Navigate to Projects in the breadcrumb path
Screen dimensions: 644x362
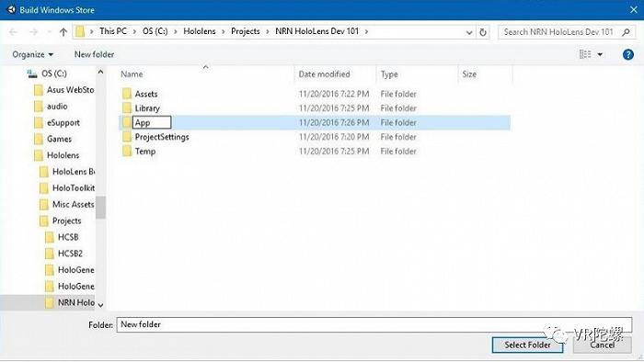click(246, 31)
